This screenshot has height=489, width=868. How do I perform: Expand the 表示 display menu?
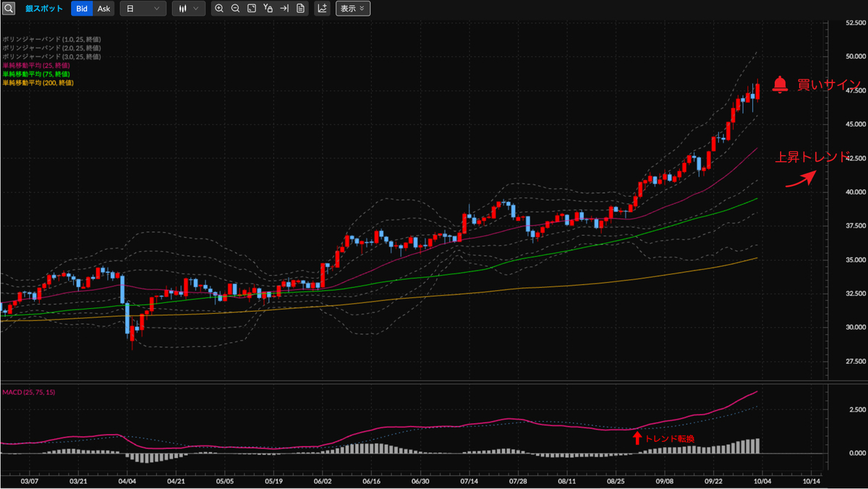(x=353, y=9)
